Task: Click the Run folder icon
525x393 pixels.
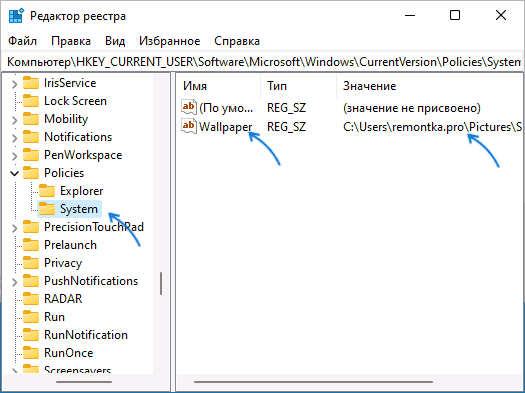Action: [31, 317]
